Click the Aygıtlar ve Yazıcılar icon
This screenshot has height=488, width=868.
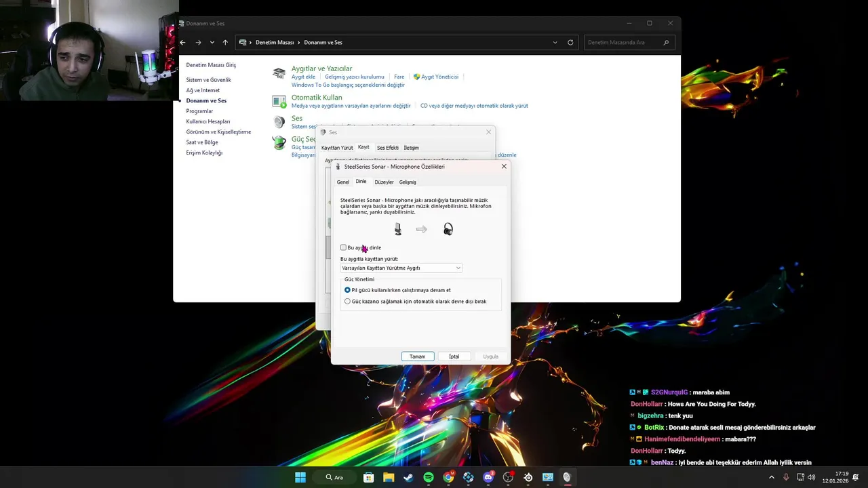point(279,73)
